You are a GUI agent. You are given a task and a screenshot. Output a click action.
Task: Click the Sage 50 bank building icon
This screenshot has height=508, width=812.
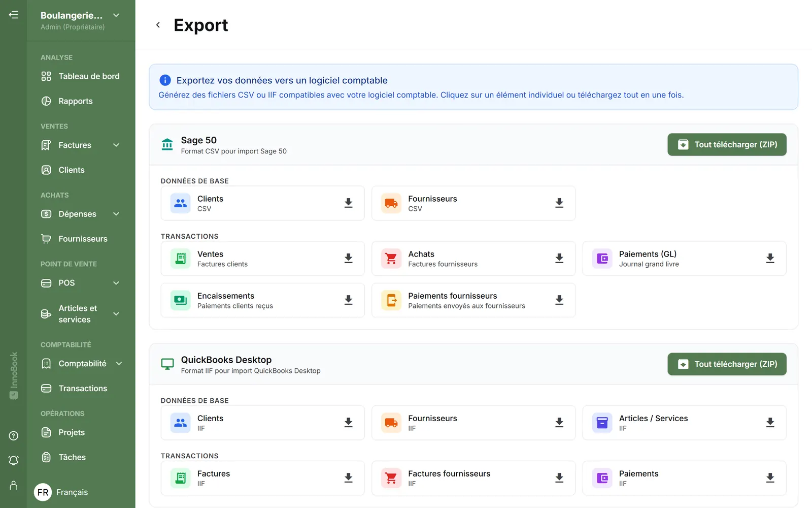pos(167,145)
